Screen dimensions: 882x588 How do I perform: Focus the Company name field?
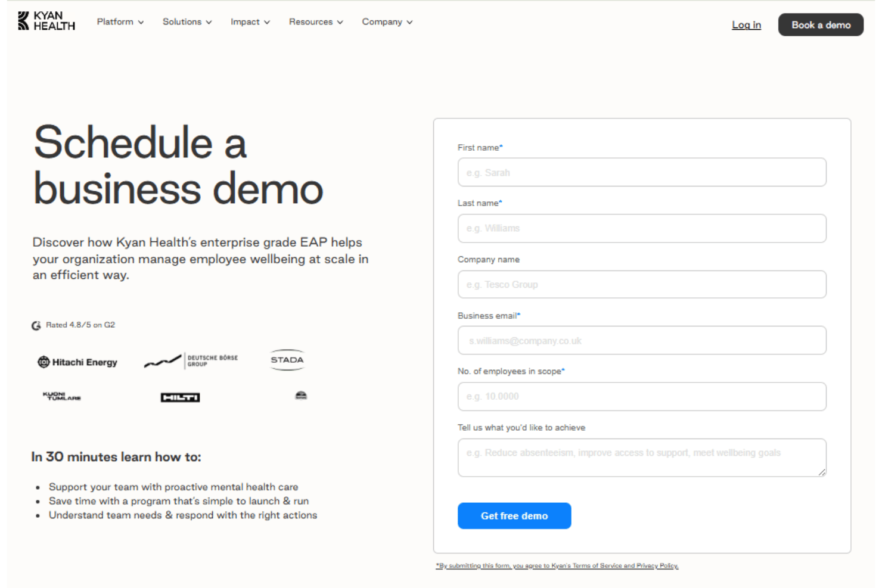tap(642, 284)
